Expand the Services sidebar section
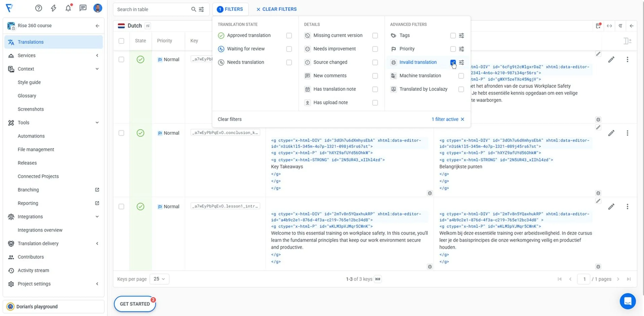 tap(97, 55)
